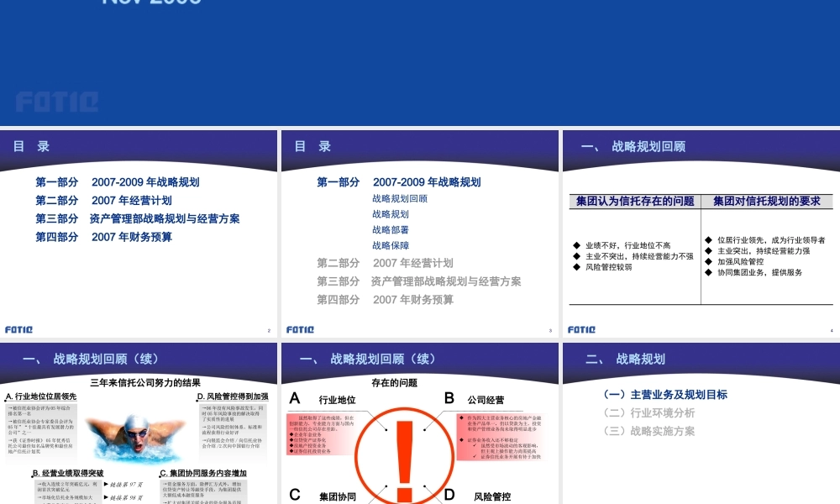Click the red exclamation mark graphic

pyautogui.click(x=405, y=460)
